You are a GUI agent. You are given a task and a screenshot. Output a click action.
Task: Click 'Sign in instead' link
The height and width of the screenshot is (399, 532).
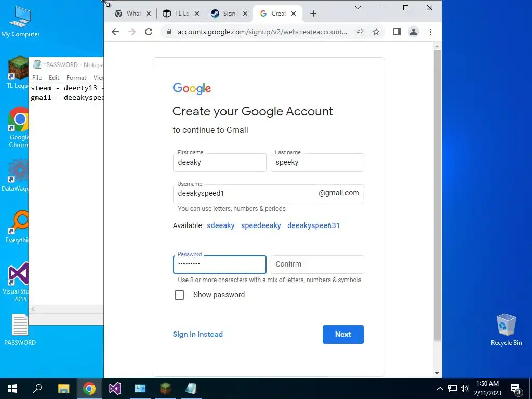(x=198, y=334)
